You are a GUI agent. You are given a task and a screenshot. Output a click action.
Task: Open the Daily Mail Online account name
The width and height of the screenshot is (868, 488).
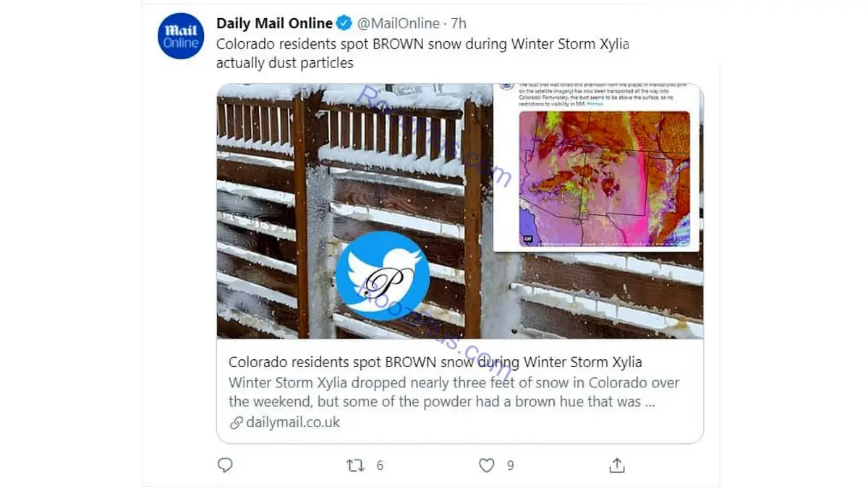click(x=275, y=24)
